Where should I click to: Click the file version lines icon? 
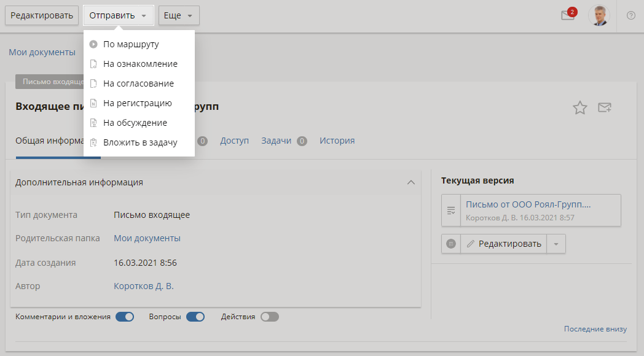tap(451, 211)
